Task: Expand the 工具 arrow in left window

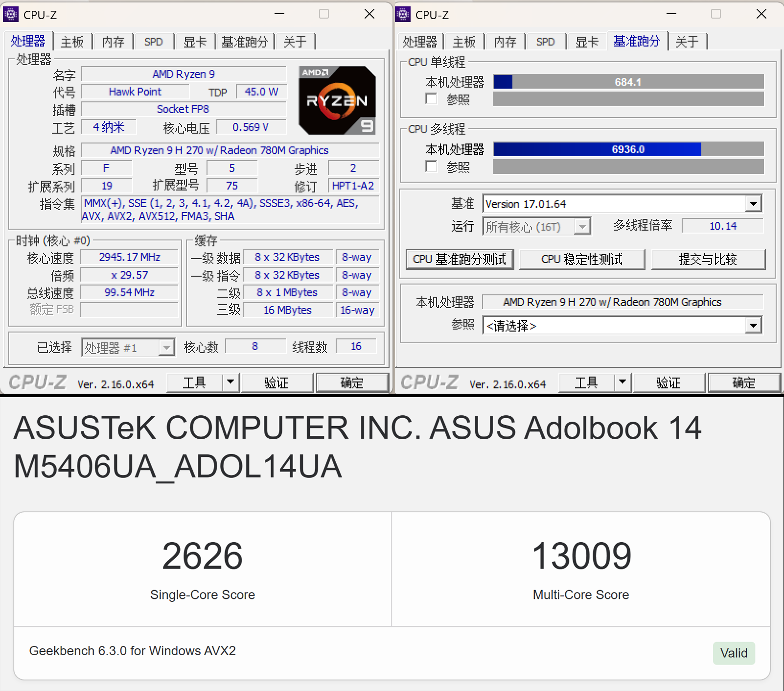Action: tap(231, 382)
